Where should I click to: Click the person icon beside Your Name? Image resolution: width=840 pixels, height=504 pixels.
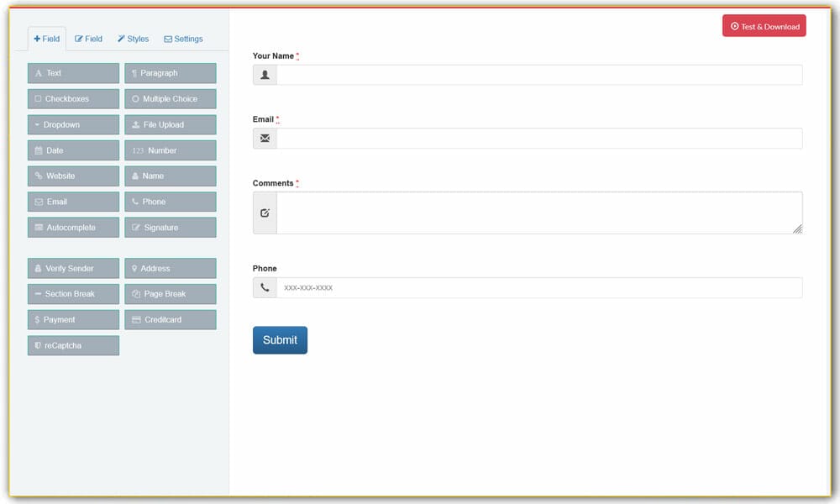point(265,75)
